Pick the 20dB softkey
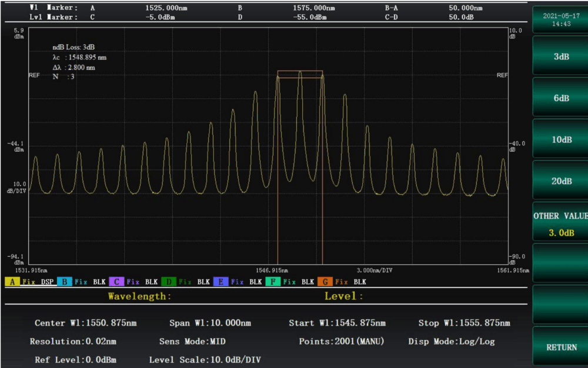The height and width of the screenshot is (368, 588). [561, 181]
